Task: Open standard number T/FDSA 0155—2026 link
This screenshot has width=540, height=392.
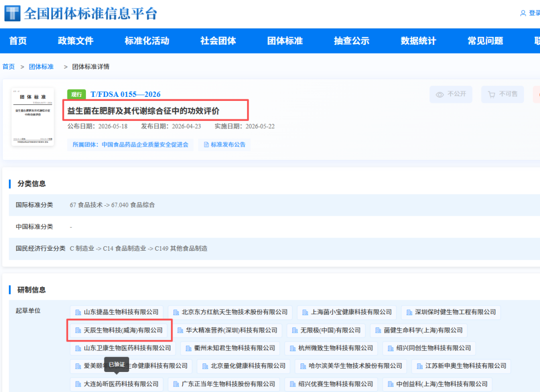Action: click(x=125, y=94)
